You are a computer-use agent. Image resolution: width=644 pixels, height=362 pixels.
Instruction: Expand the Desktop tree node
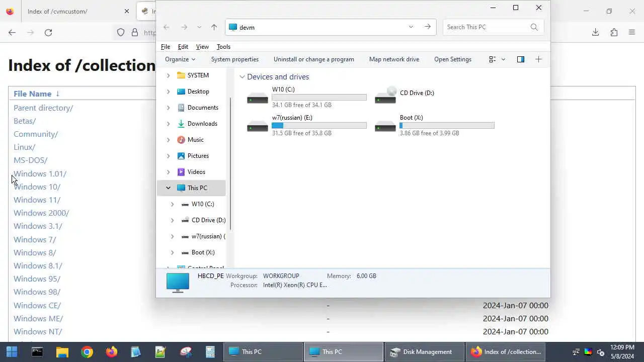coord(168,92)
